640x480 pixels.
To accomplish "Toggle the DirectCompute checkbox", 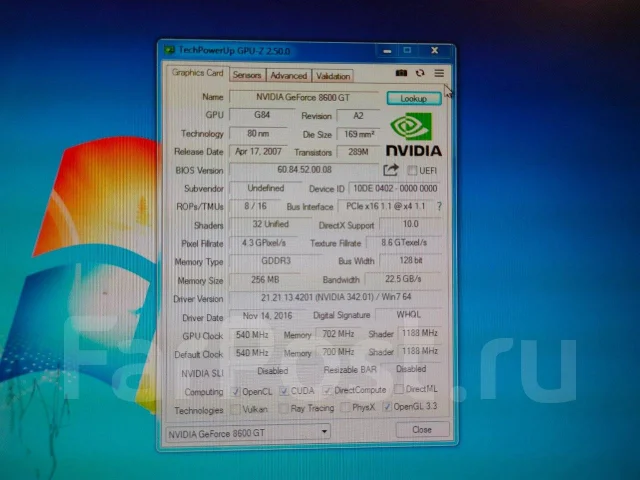I will tap(327, 390).
